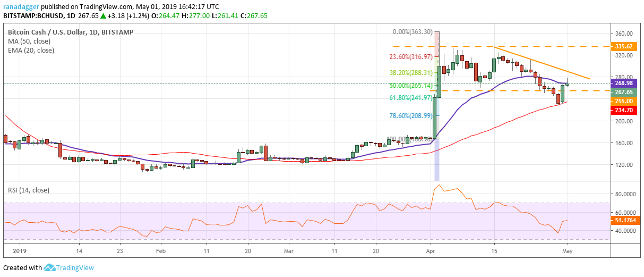The height and width of the screenshot is (277, 644).
Task: Click the 51.1764 RSI value label
Action: coord(626,221)
